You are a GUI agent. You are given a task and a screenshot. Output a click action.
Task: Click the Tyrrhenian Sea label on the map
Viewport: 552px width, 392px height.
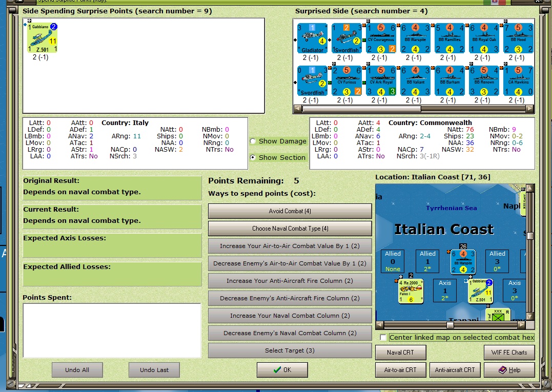point(452,208)
